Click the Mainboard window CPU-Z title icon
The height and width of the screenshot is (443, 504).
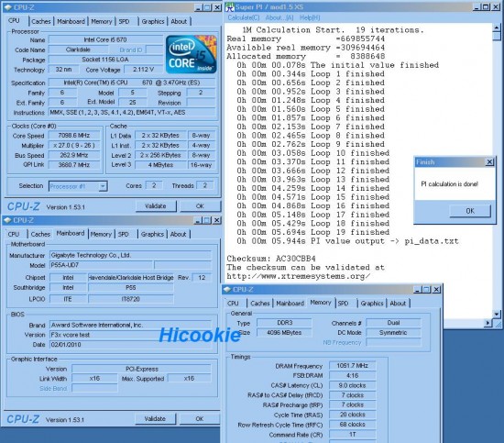(x=7, y=220)
